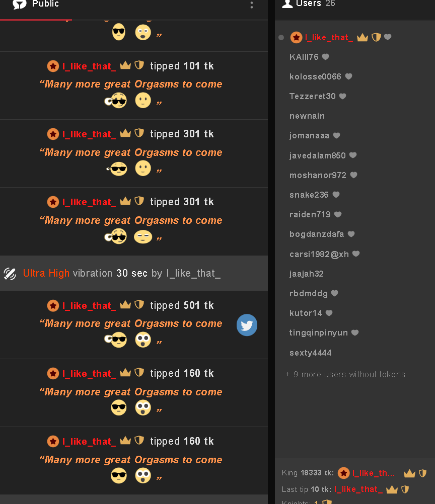Click the Public chat speech bubble icon
Image resolution: width=435 pixels, height=504 pixels.
click(x=20, y=4)
